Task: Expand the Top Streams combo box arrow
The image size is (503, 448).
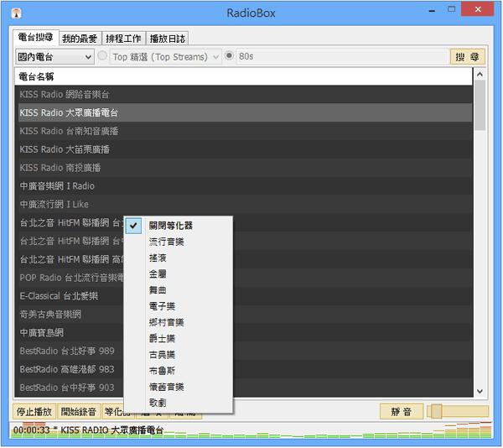Action: click(215, 57)
